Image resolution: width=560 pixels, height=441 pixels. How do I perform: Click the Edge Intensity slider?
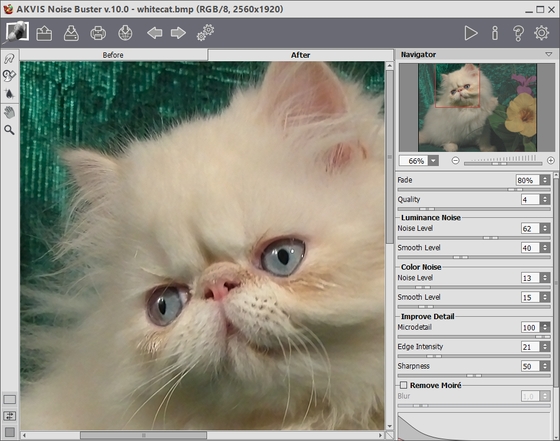(474, 356)
